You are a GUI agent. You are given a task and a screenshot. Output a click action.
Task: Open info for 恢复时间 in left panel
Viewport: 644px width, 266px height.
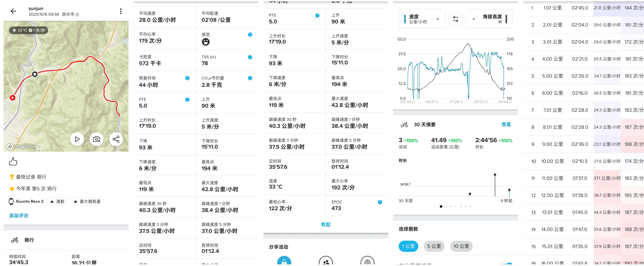click(187, 78)
